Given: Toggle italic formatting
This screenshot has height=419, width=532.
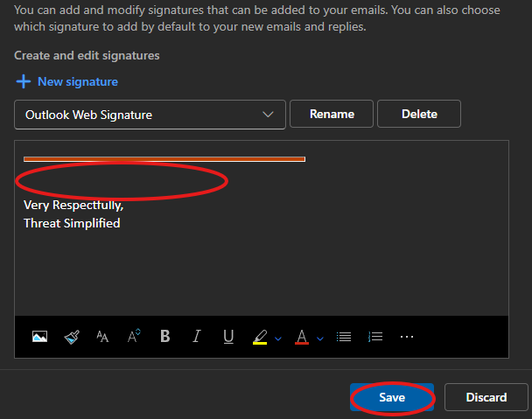Looking at the screenshot, I should 197,337.
